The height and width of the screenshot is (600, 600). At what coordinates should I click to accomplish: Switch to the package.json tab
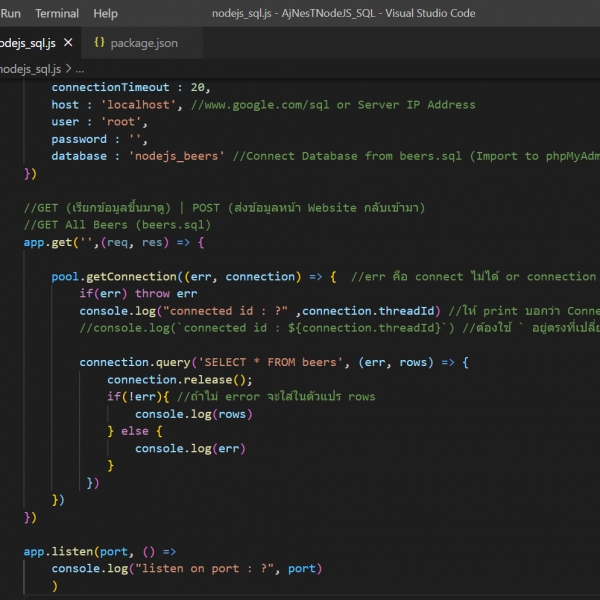pos(143,44)
